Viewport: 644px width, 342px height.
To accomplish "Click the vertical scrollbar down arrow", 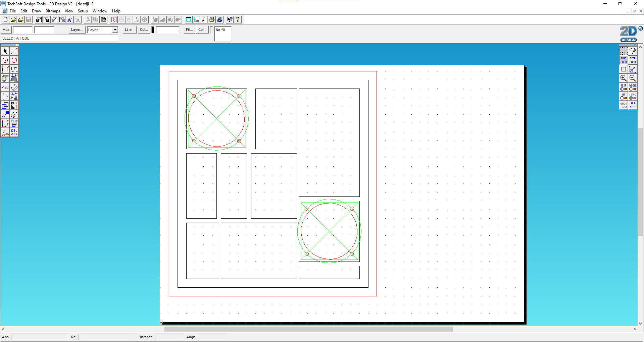I will coord(641,324).
